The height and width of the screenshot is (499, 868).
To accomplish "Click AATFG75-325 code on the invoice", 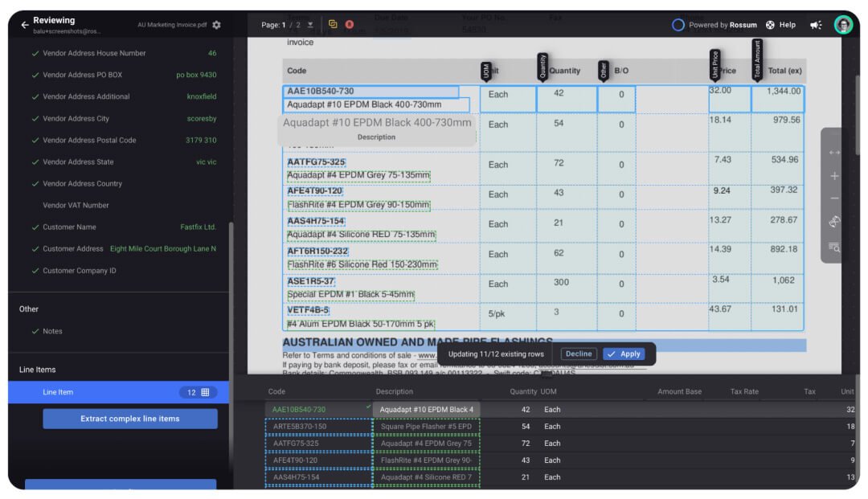I will 316,162.
